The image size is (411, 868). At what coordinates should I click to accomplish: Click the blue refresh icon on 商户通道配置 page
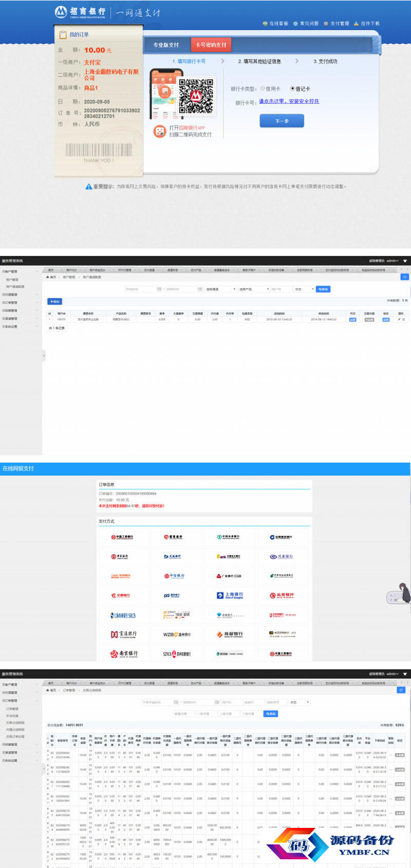(x=405, y=277)
